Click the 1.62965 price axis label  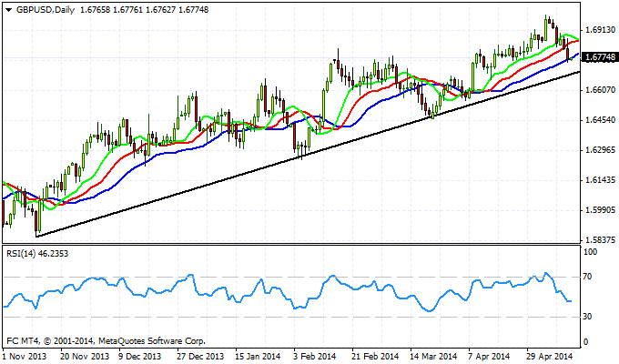601,150
